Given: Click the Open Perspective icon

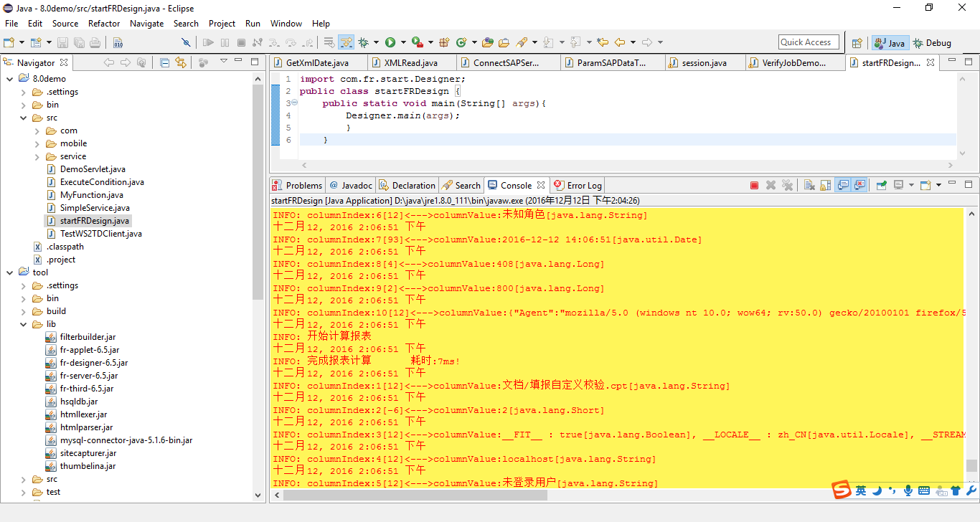Looking at the screenshot, I should 857,43.
